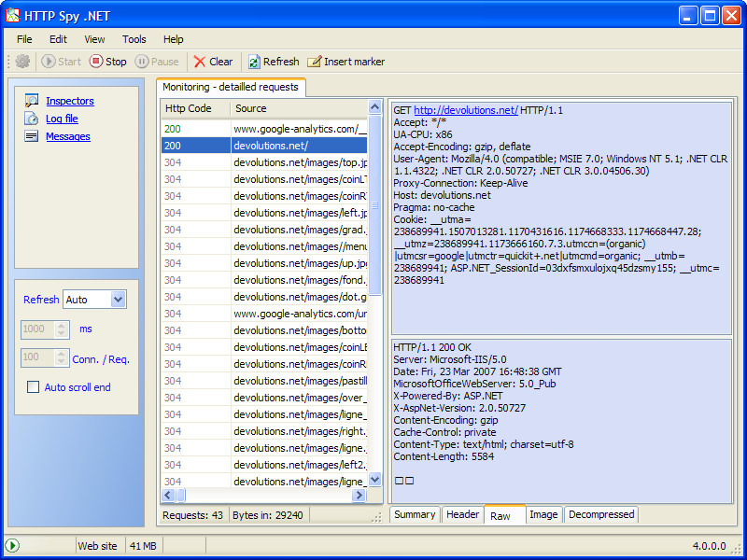Open the View menu
The width and height of the screenshot is (747, 560).
[94, 39]
